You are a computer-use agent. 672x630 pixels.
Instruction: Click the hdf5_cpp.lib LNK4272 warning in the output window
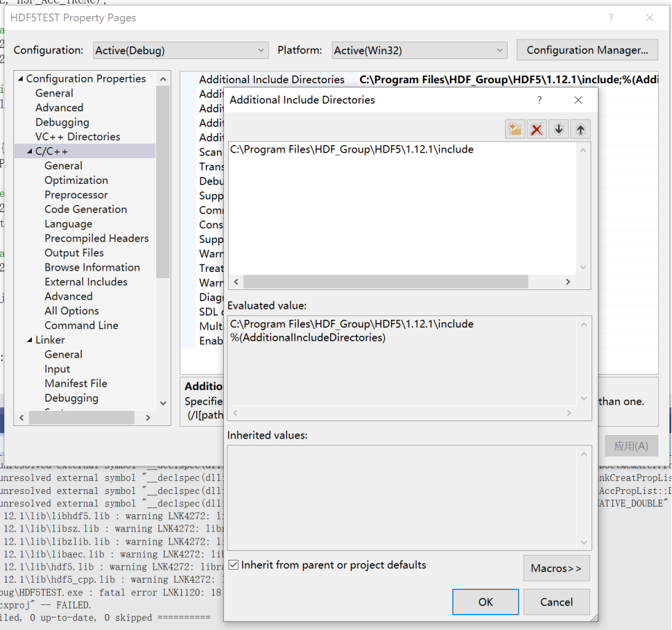click(x=112, y=579)
